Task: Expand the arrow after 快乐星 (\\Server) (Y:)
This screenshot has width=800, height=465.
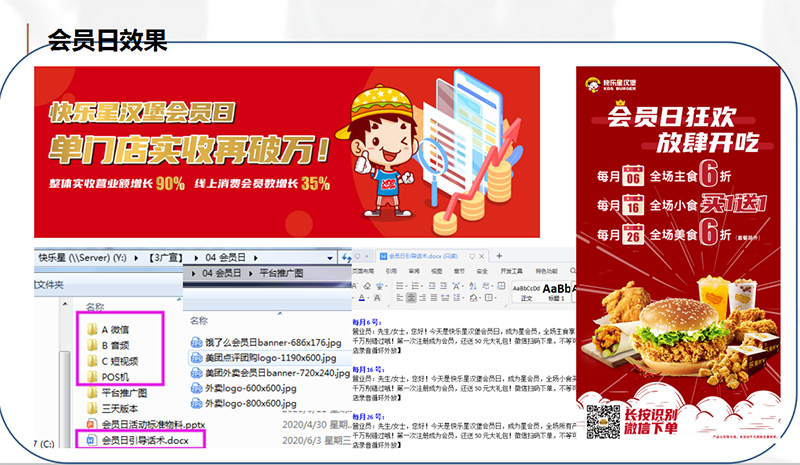Action: click(x=136, y=258)
